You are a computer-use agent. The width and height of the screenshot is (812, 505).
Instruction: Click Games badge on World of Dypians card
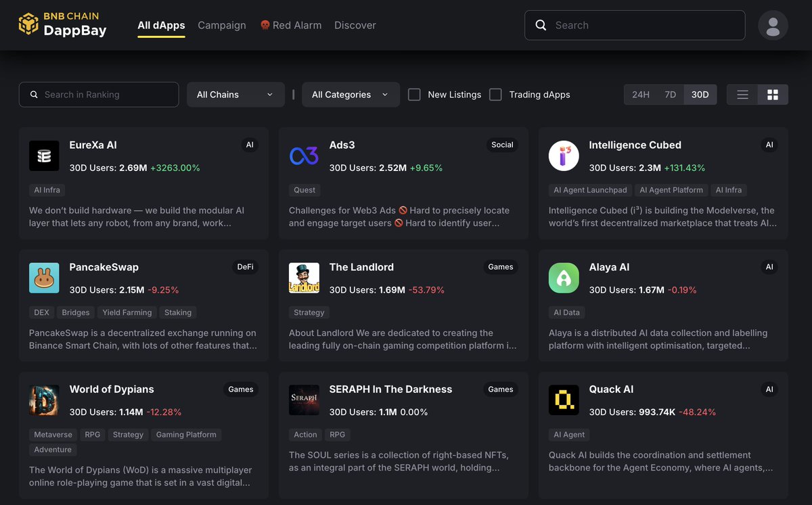click(x=241, y=389)
